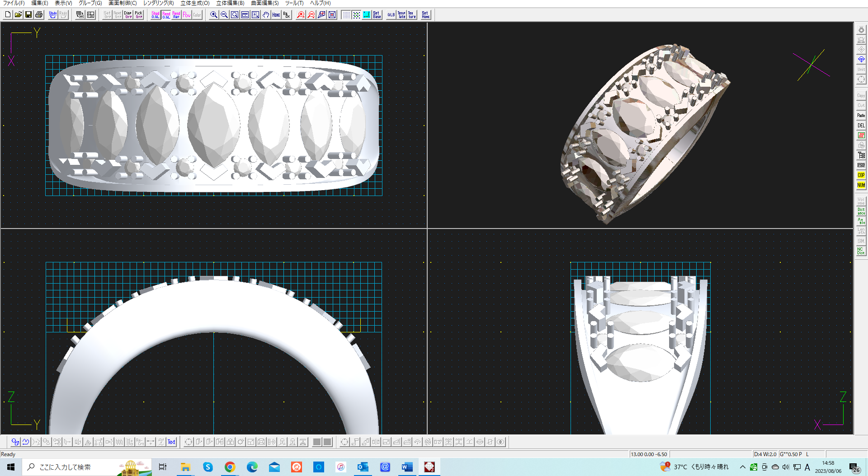Open the Template tool in top toolbar
The height and width of the screenshot is (476, 868).
point(402,15)
